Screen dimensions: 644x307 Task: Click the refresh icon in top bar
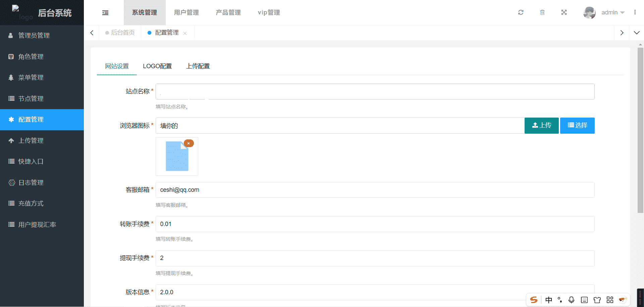click(x=521, y=12)
